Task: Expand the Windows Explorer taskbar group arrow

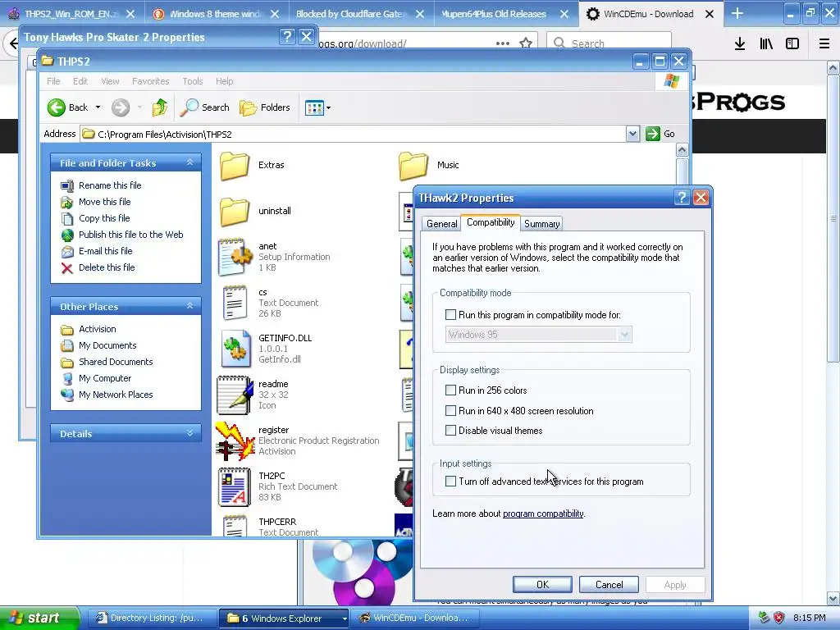Action: [344, 619]
